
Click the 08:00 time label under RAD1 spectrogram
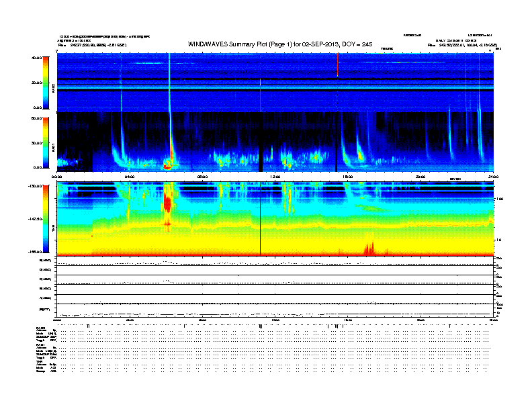coord(202,177)
